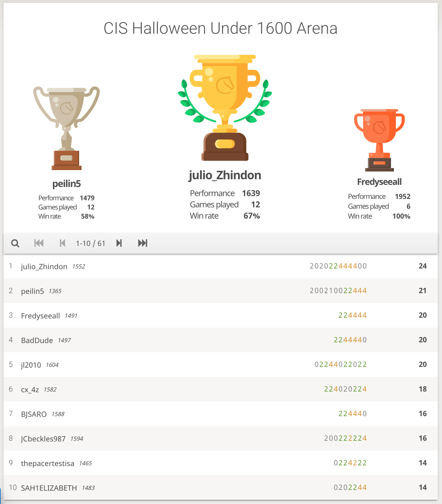The width and height of the screenshot is (442, 504).
Task: Open julio_Zhindon's profile from podium name
Action: 225,175
